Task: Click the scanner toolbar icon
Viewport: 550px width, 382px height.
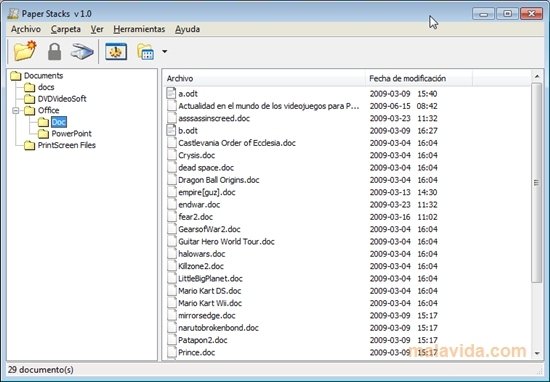Action: coord(82,52)
